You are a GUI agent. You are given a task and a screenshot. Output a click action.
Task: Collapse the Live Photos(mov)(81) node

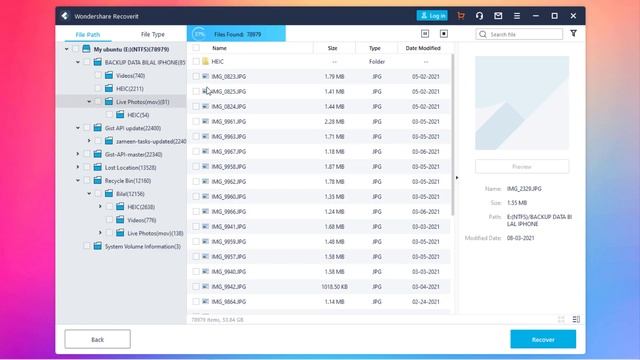(x=89, y=102)
